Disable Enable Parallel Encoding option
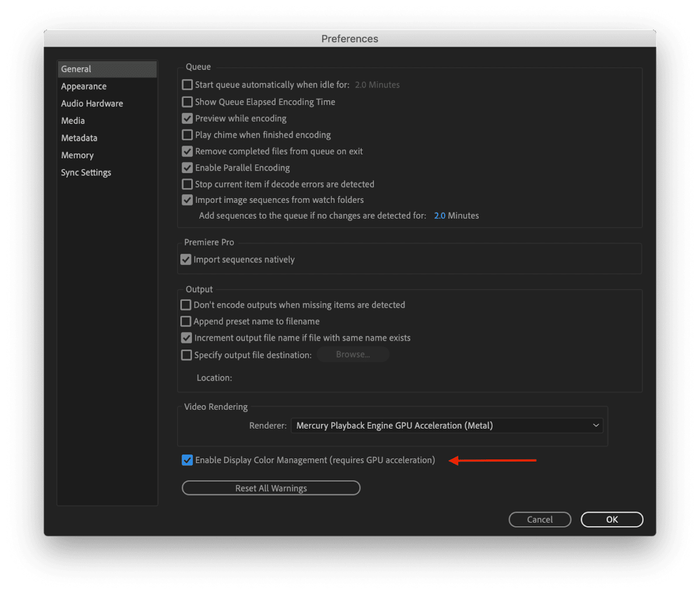700x594 pixels. 187,167
